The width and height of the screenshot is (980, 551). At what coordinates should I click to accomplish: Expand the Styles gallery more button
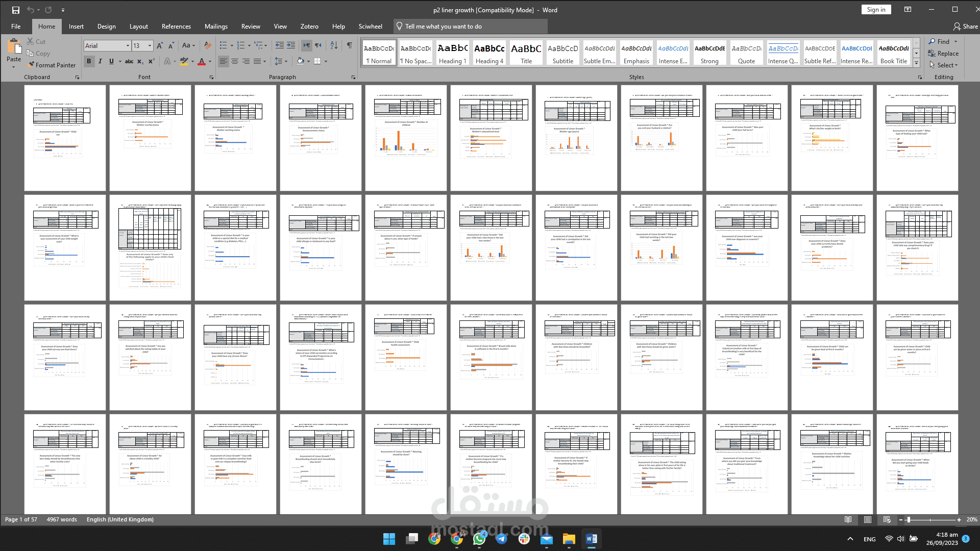tap(916, 63)
